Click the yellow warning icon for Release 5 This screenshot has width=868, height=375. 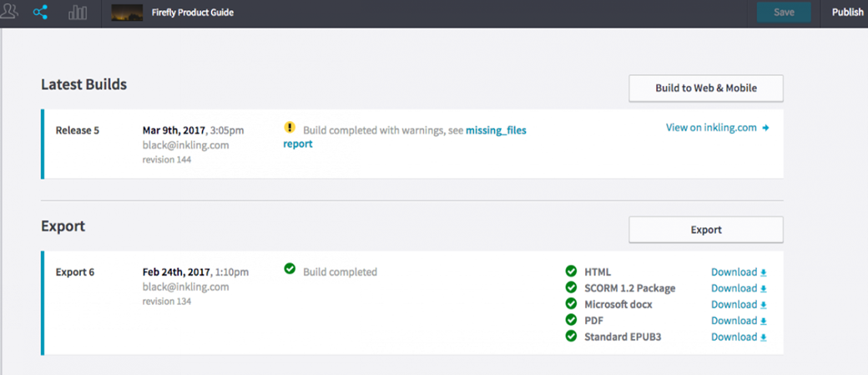click(290, 128)
